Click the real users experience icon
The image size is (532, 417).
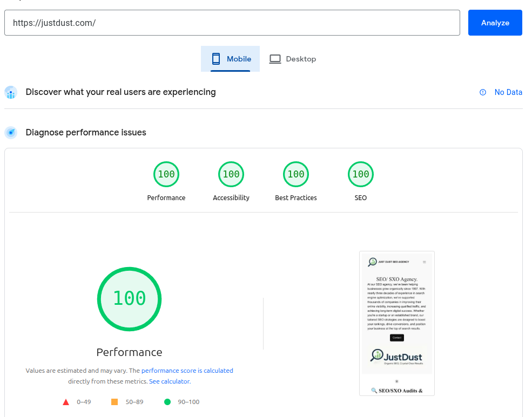[11, 92]
